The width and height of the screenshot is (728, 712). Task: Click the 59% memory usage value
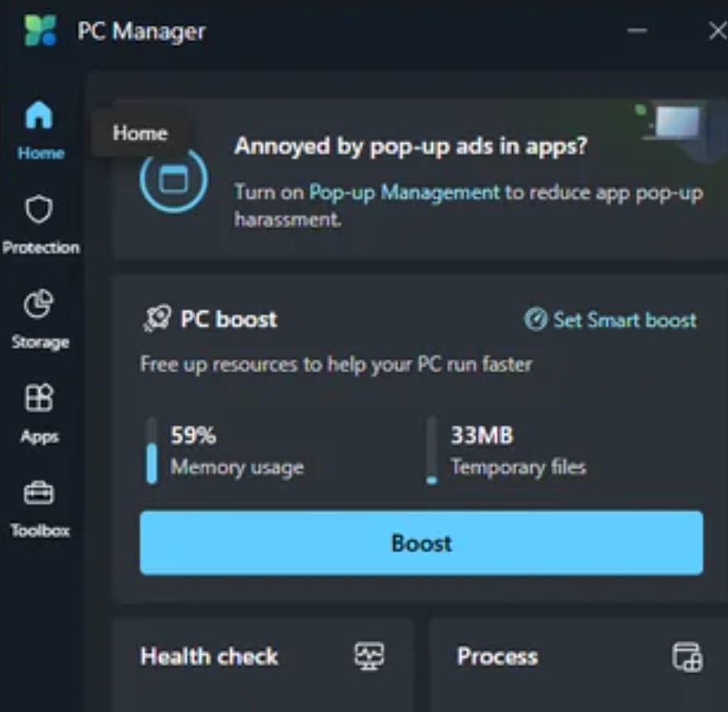(x=193, y=435)
